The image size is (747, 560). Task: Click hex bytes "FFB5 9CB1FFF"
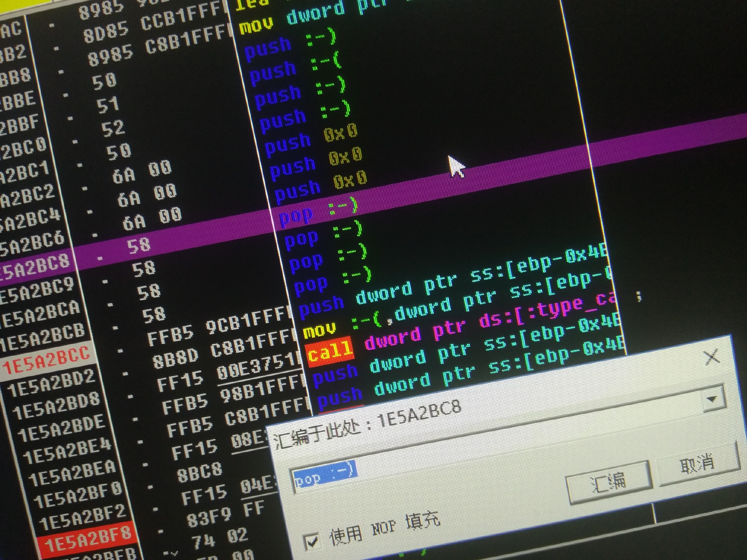point(220,327)
